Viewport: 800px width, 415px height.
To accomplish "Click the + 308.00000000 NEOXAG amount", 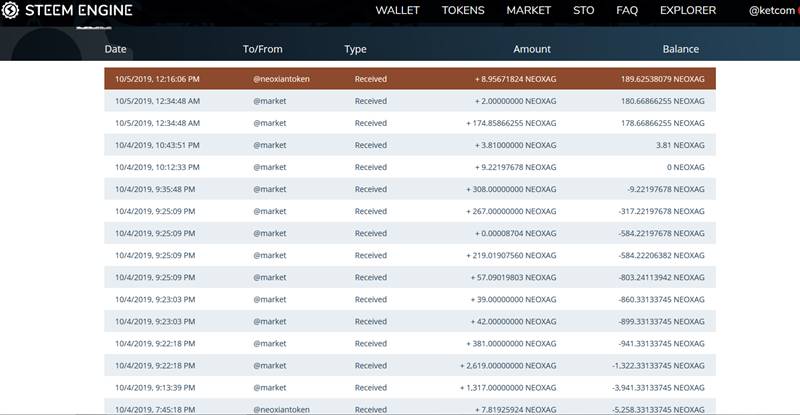I will (x=511, y=189).
